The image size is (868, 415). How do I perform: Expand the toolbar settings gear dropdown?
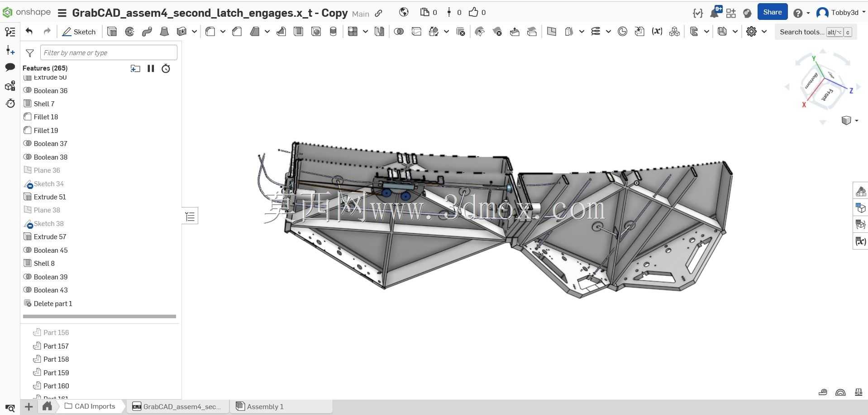point(764,32)
